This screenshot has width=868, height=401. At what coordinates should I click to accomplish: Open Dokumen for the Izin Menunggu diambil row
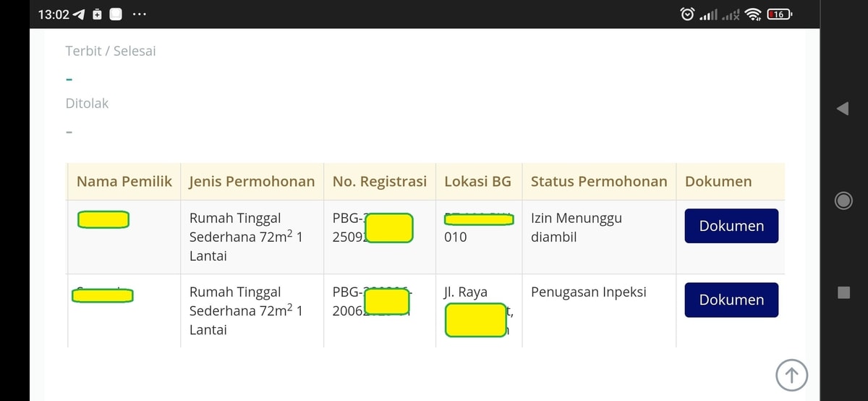click(x=731, y=226)
